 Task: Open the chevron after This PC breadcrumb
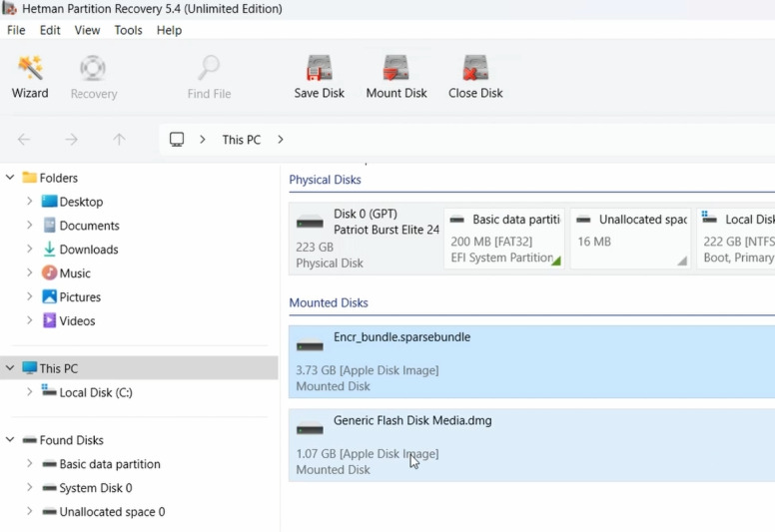281,140
